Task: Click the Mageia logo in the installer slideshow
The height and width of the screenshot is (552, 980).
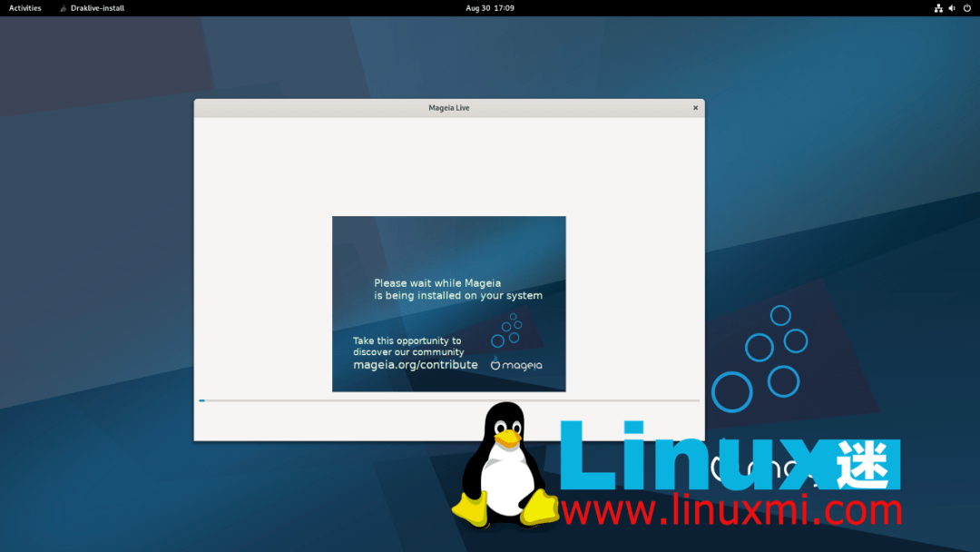Action: pyautogui.click(x=514, y=363)
